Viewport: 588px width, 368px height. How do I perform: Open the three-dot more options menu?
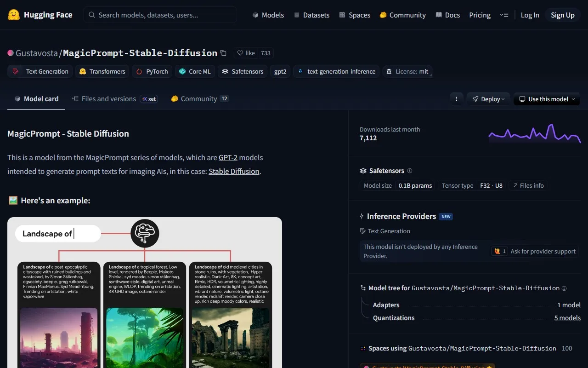pos(456,99)
